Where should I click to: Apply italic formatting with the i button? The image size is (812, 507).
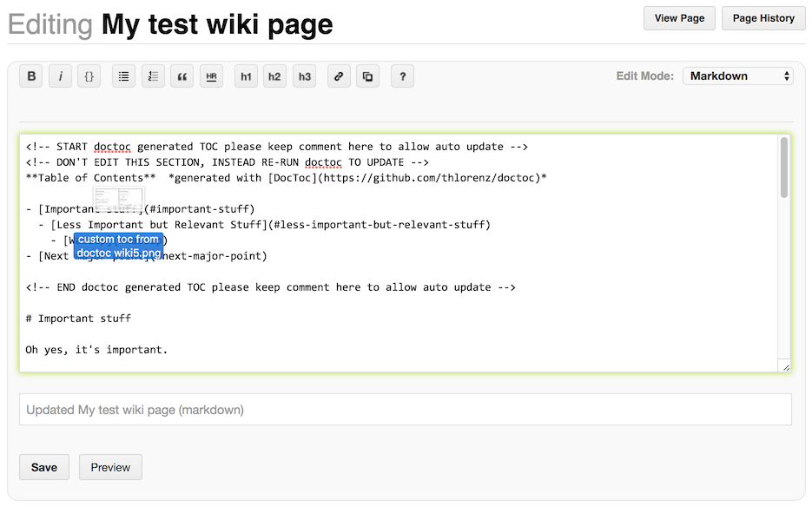(60, 76)
